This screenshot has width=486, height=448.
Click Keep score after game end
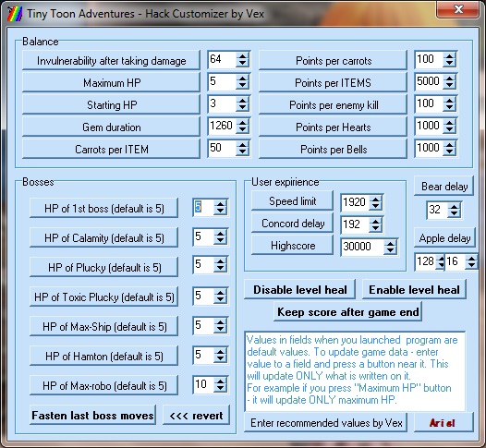pos(347,311)
